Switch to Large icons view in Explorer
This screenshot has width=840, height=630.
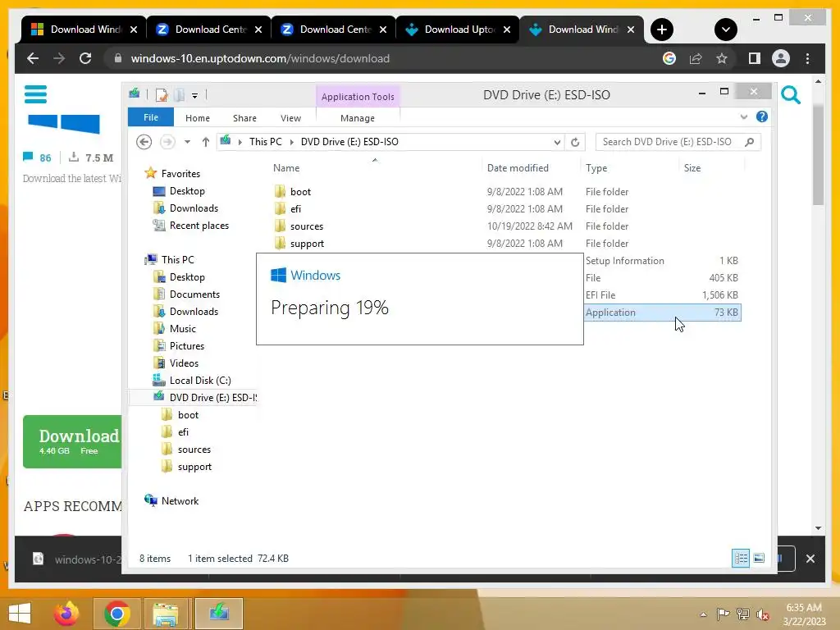(759, 558)
